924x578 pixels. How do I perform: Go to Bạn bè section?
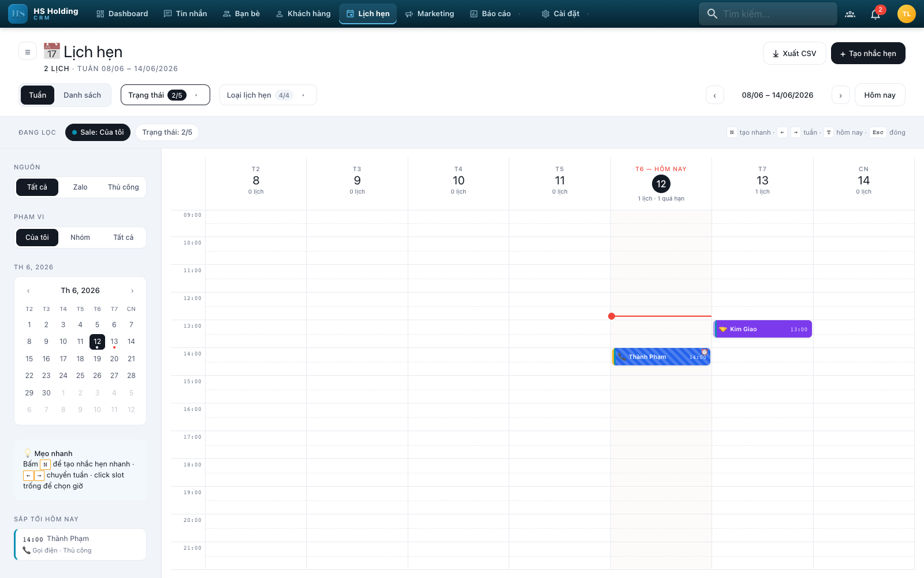click(x=241, y=13)
